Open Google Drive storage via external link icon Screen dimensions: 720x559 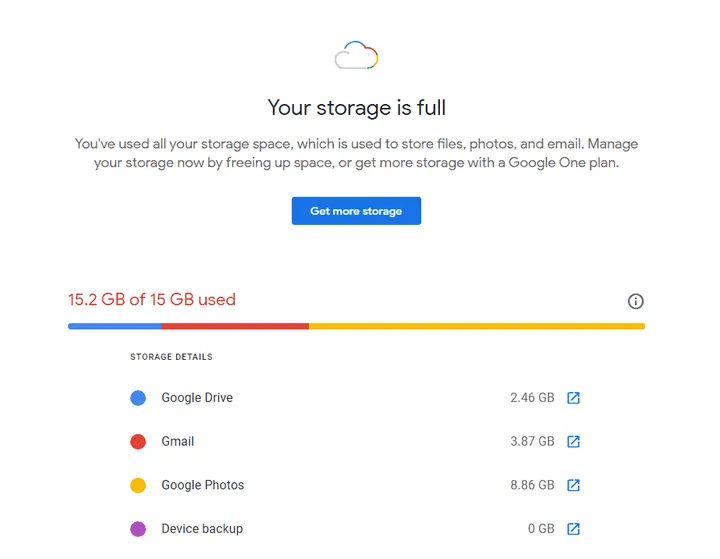click(573, 398)
